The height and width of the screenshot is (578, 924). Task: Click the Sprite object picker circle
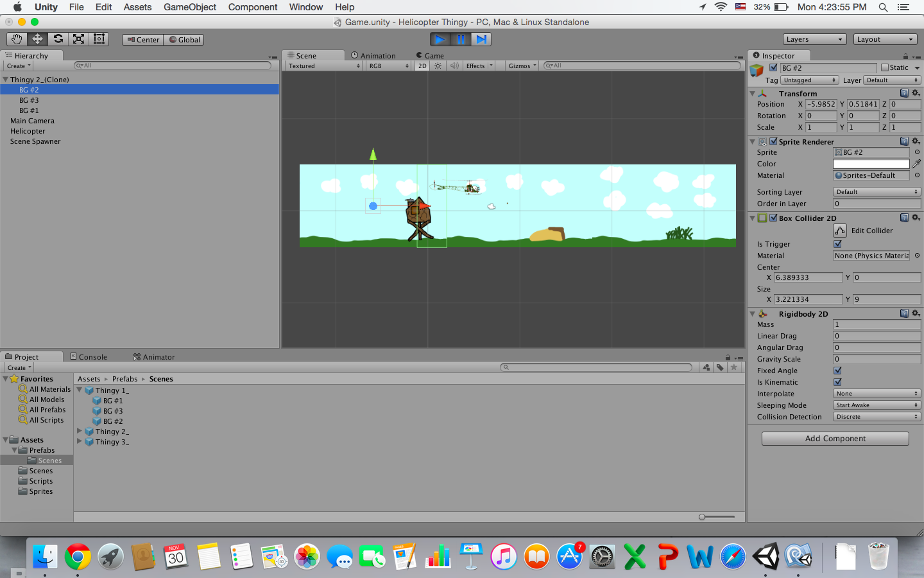pyautogui.click(x=917, y=152)
